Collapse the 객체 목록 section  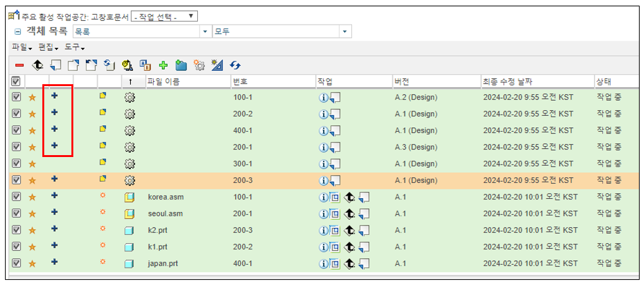(18, 32)
